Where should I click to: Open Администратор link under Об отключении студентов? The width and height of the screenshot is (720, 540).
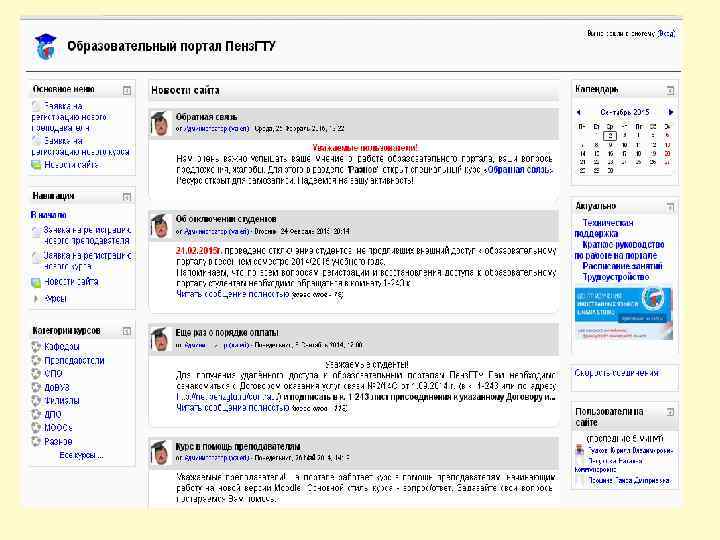click(x=216, y=231)
